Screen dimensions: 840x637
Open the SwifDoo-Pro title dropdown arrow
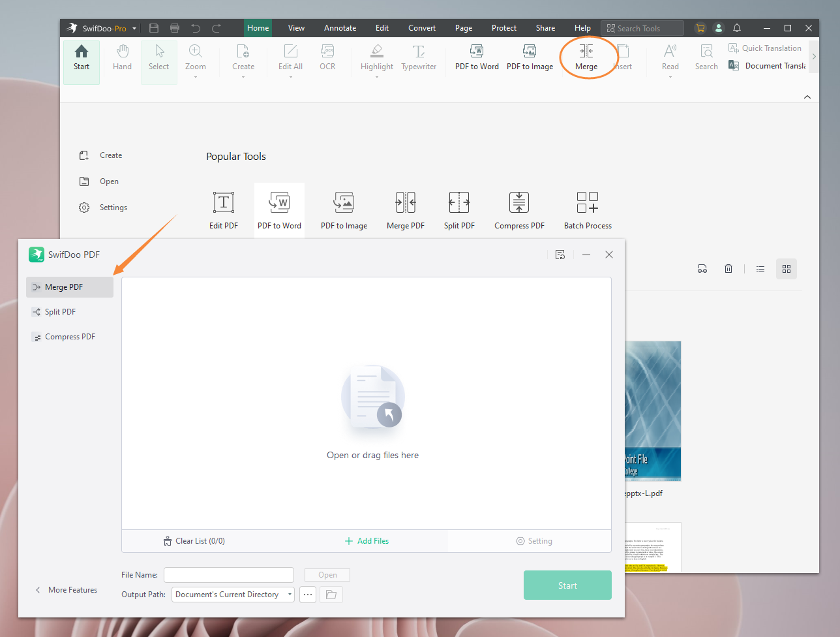click(x=134, y=29)
